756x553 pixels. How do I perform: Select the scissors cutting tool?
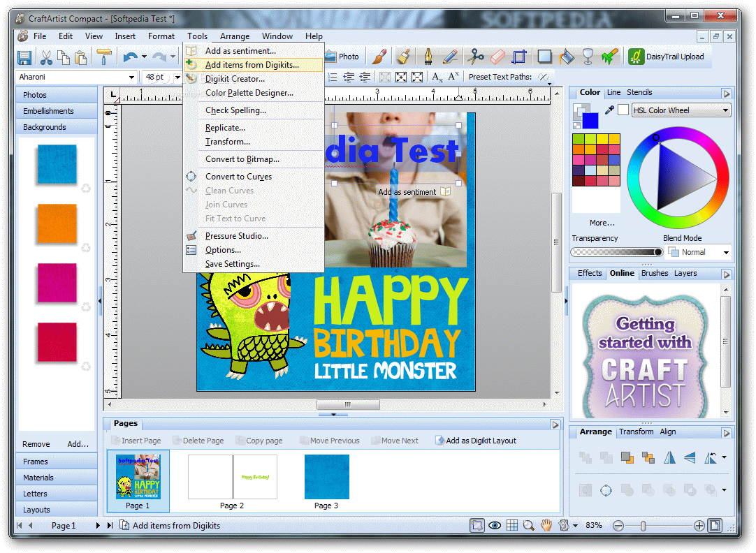point(475,57)
